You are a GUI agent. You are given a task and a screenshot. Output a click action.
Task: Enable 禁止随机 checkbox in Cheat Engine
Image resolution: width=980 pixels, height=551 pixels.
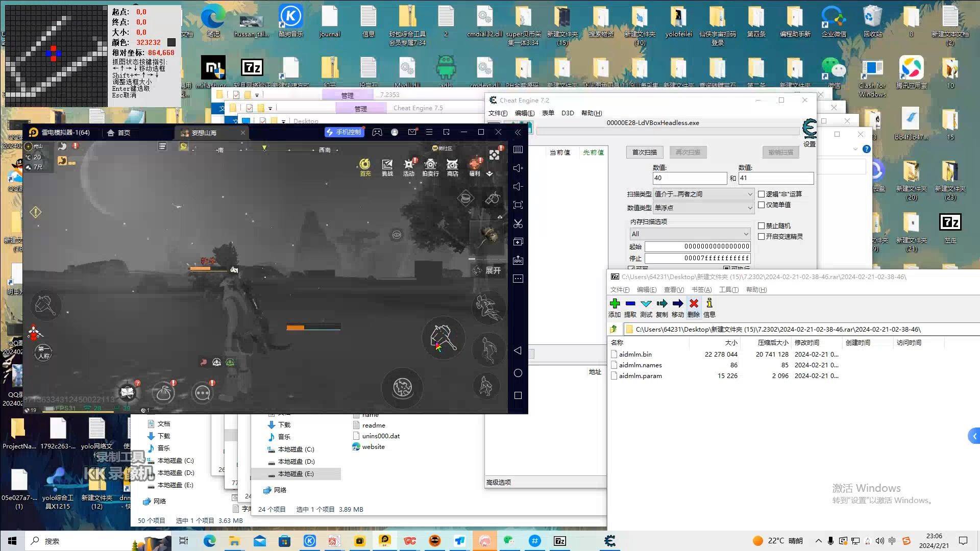761,226
